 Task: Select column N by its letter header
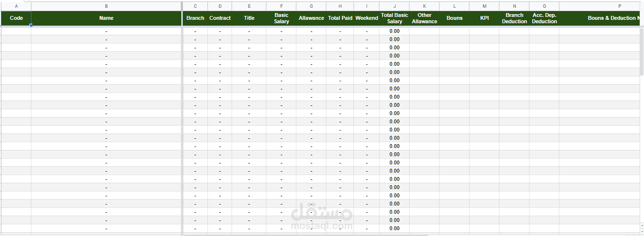(514, 6)
